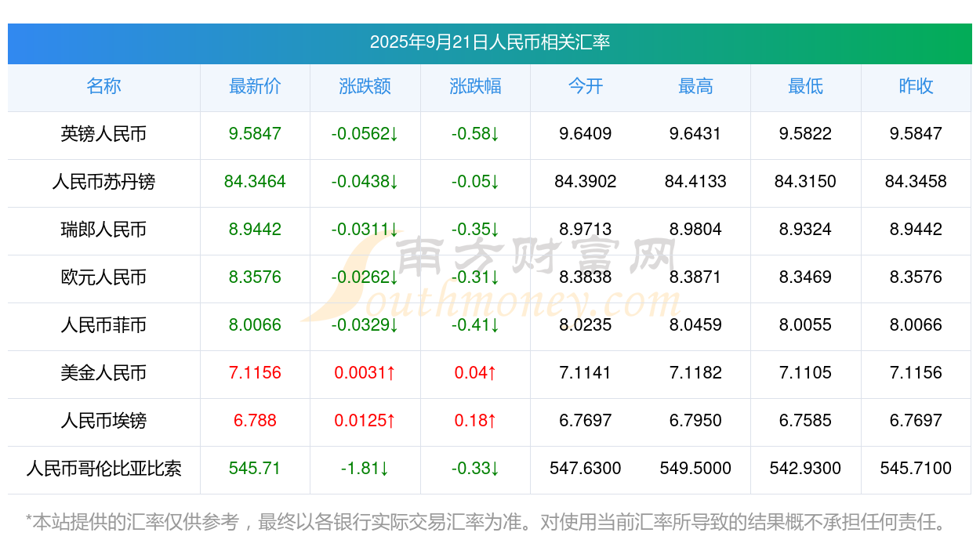Click the change value -0.0262↓
Image resolution: width=980 pixels, height=547 pixels.
[x=365, y=277]
